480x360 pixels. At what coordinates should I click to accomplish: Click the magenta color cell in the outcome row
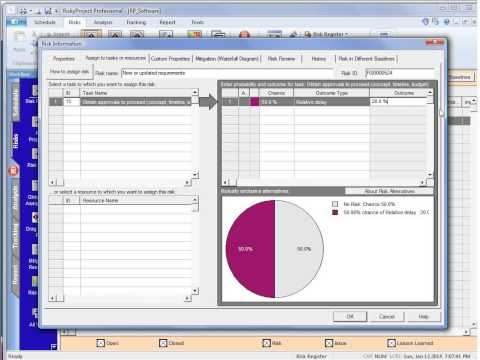[x=255, y=102]
